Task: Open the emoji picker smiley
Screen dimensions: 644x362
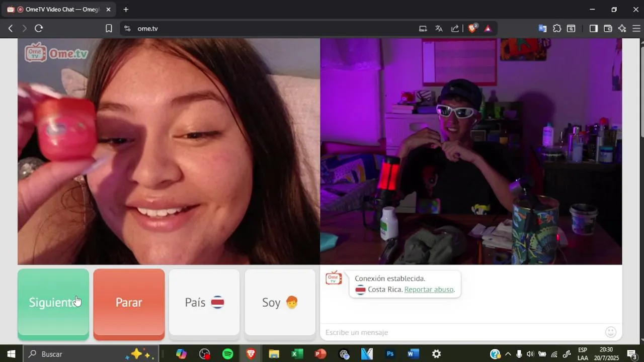Action: [x=611, y=332]
